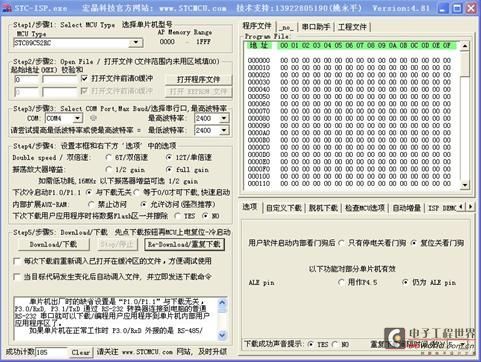Click the options tabs right scroll arrow

(470, 207)
